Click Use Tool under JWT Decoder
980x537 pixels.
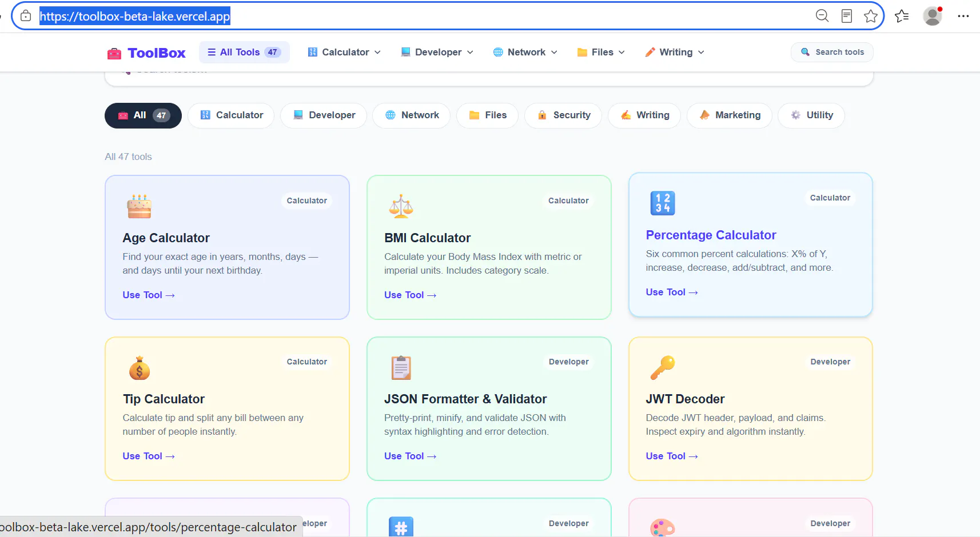[x=672, y=456]
